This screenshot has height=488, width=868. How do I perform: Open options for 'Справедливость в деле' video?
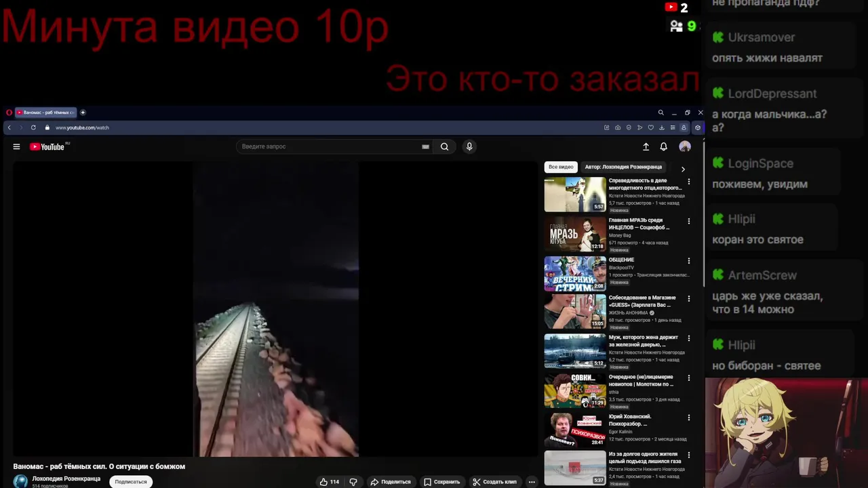(x=689, y=182)
